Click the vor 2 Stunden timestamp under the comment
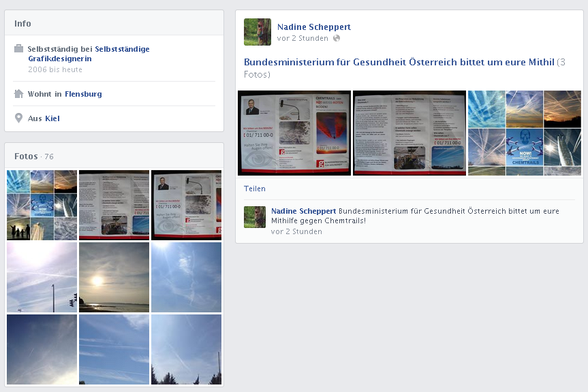The image size is (588, 392). tap(296, 232)
